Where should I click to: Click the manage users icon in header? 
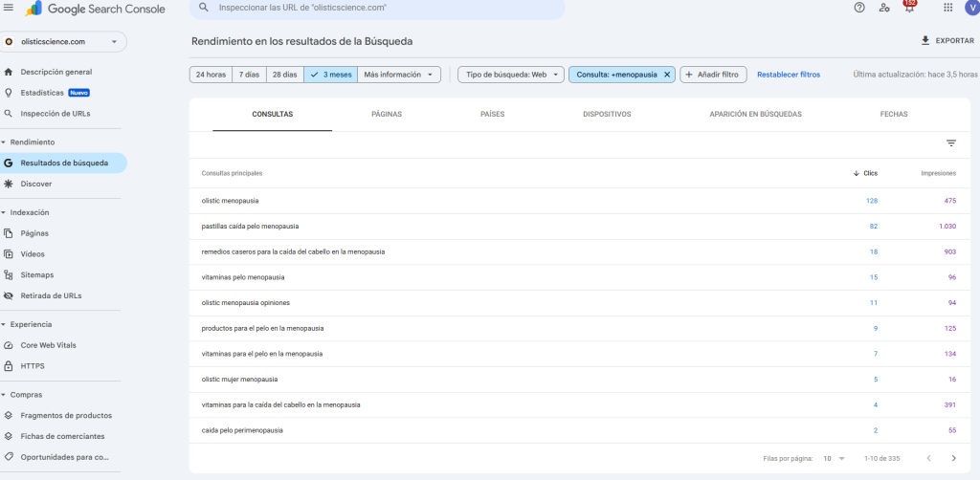pos(883,8)
